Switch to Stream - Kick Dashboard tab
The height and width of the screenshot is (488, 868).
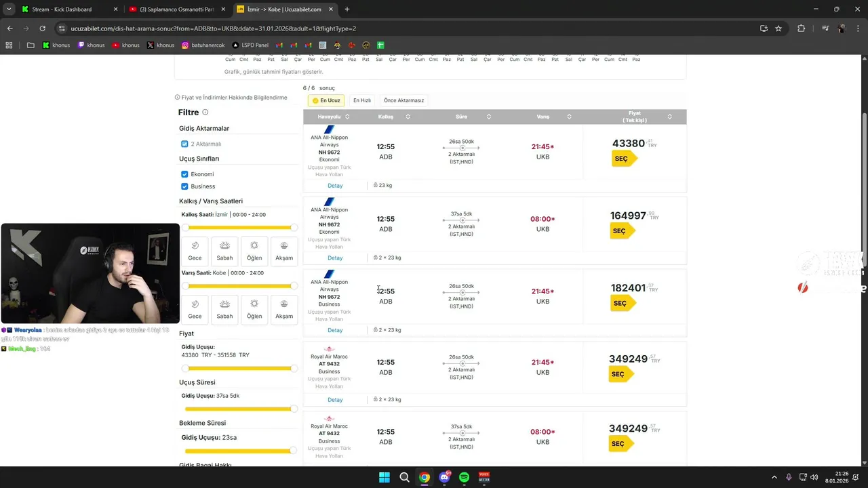pyautogui.click(x=68, y=9)
